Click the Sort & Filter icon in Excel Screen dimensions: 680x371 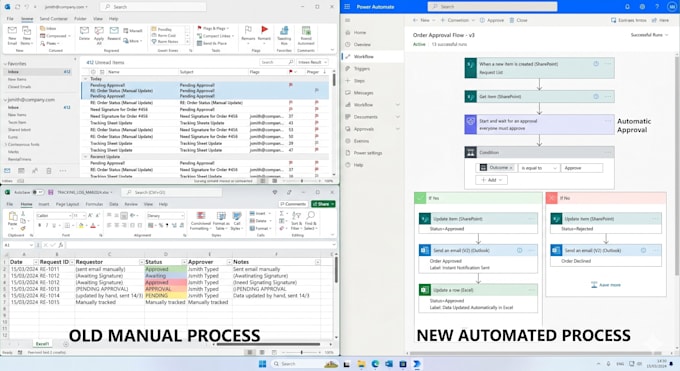pos(297,216)
